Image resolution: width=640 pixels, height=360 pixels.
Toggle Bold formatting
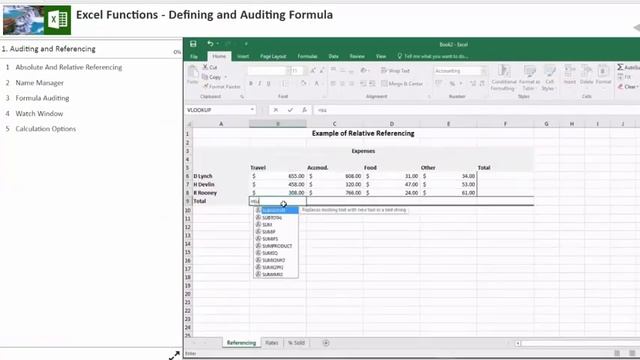tap(251, 84)
